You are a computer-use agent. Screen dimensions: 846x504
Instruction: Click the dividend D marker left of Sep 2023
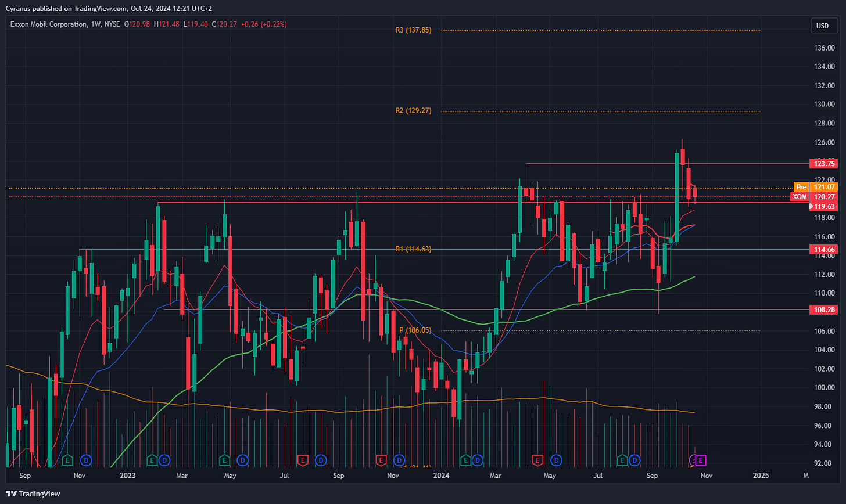[x=320, y=460]
